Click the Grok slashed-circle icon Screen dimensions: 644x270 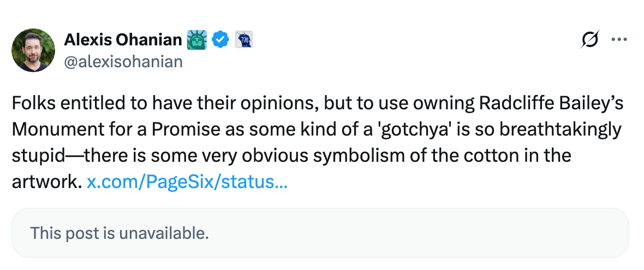tap(590, 40)
